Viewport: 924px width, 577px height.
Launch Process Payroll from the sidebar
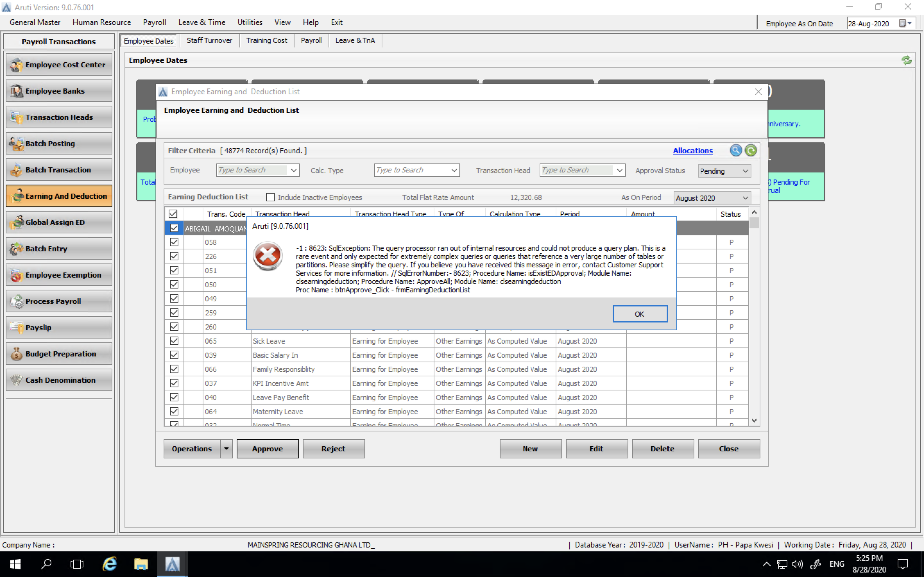coord(59,301)
